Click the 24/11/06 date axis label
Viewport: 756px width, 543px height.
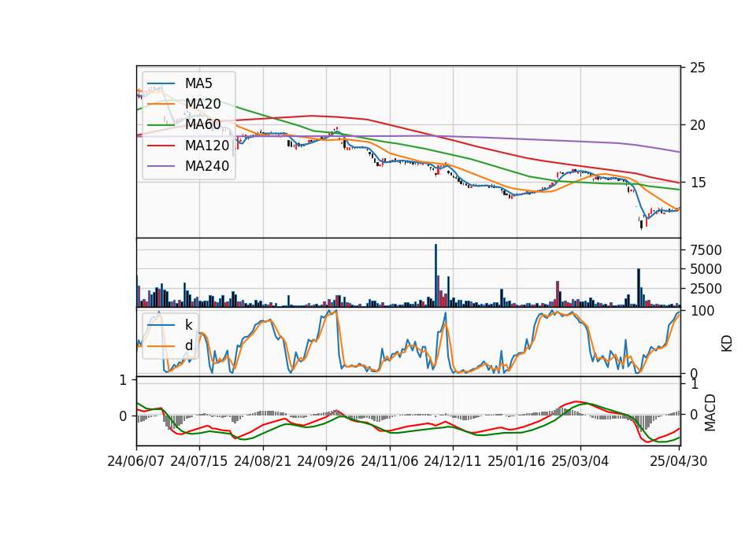pos(389,461)
